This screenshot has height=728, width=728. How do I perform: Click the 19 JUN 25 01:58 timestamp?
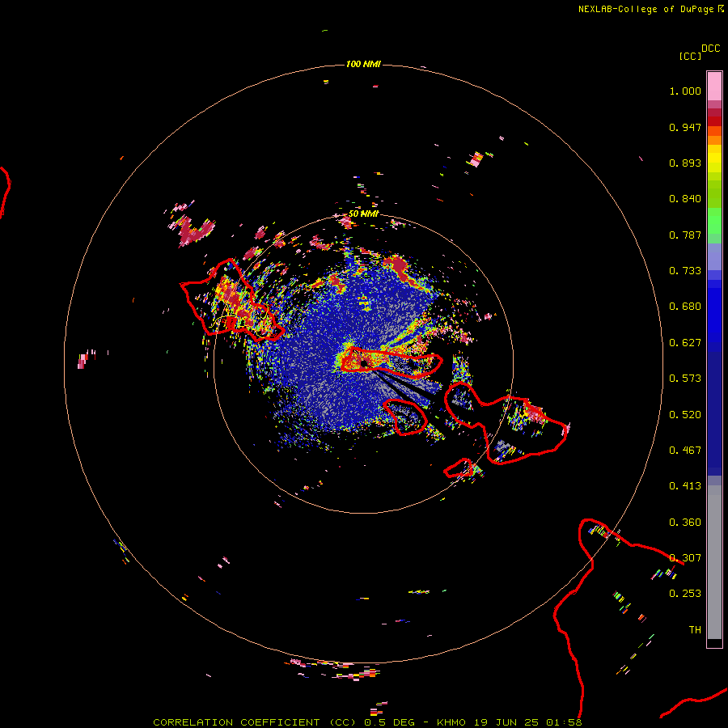(x=527, y=722)
